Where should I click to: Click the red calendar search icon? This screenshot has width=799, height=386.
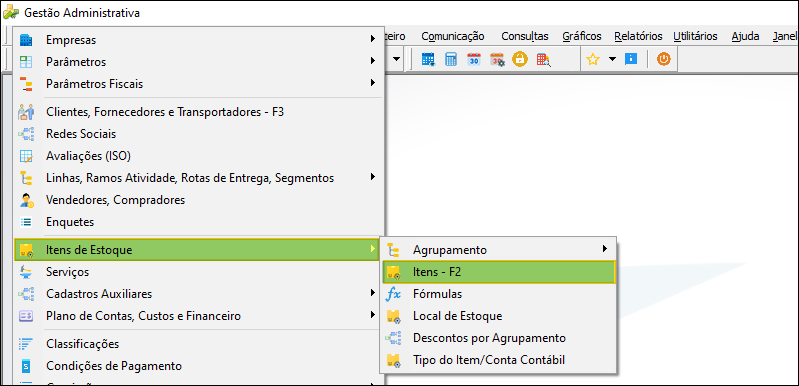pos(543,60)
